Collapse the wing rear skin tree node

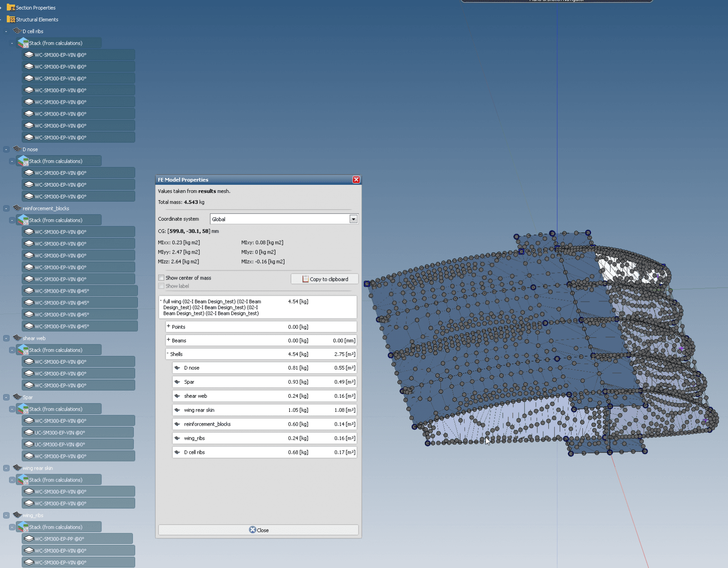[x=6, y=468]
